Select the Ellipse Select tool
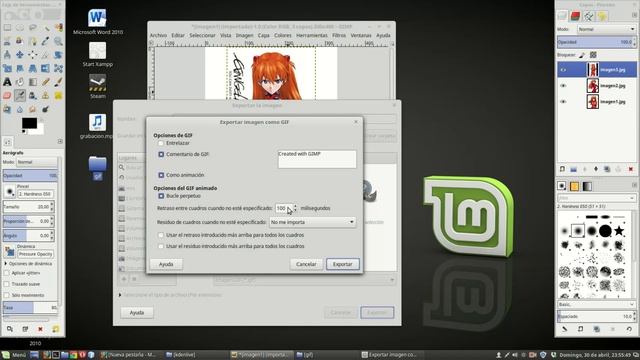Image resolution: width=640 pixels, height=360 pixels. click(x=20, y=28)
